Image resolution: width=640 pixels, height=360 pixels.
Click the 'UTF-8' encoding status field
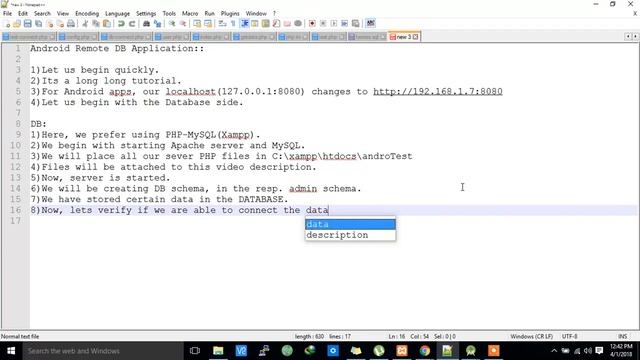pos(569,336)
